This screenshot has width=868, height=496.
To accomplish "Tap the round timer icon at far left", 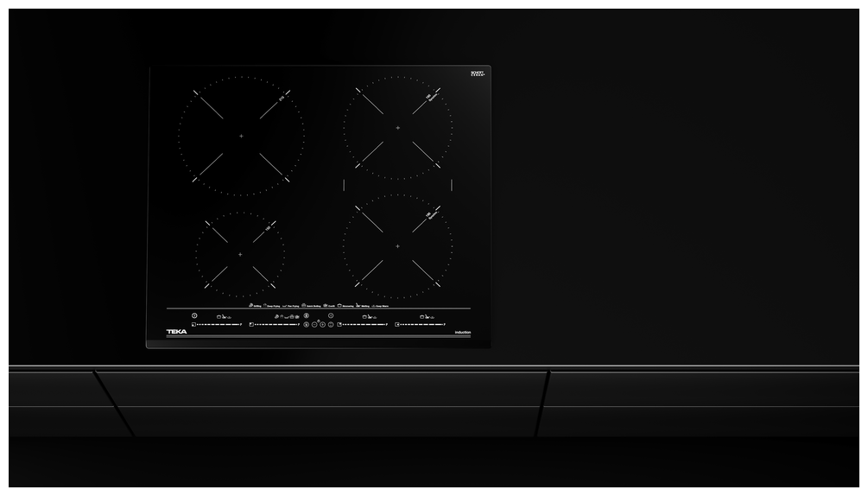I will coord(194,315).
